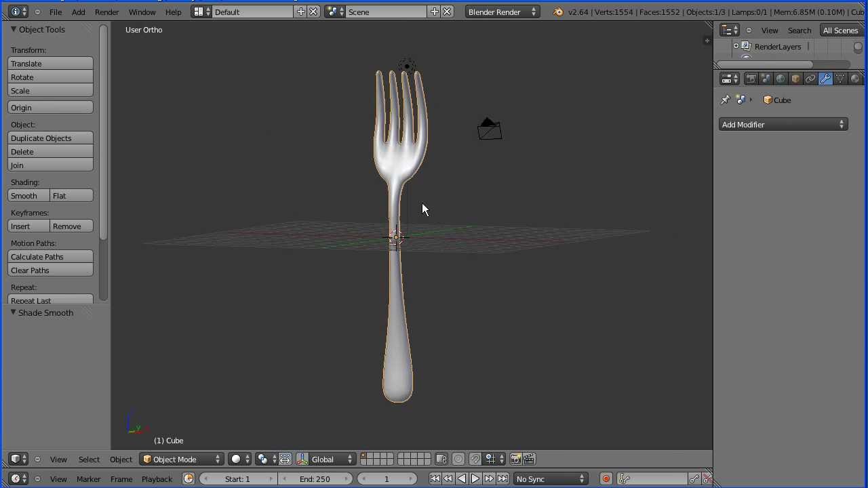Open the World properties tab
Viewport: 868px width, 488px height.
coord(781,79)
